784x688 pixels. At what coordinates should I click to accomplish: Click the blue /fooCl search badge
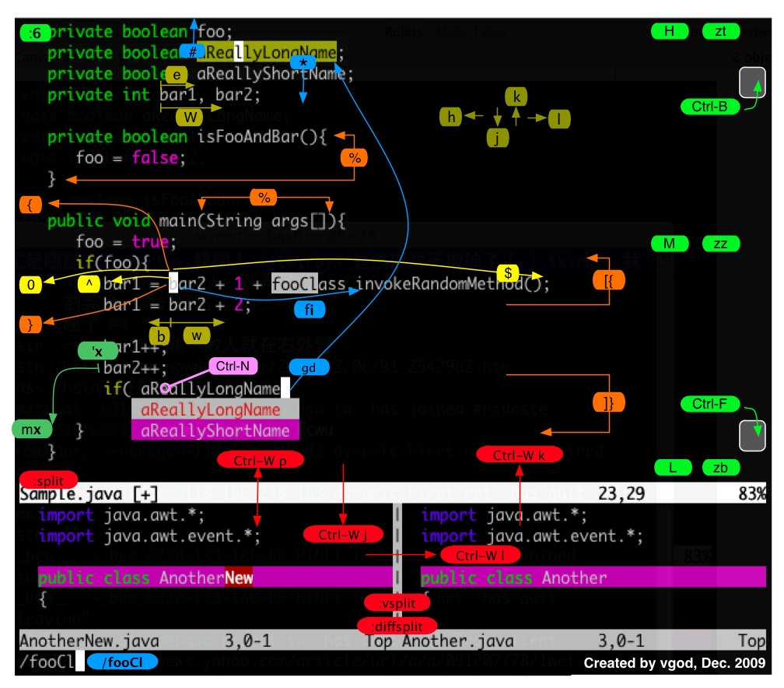pos(123,662)
